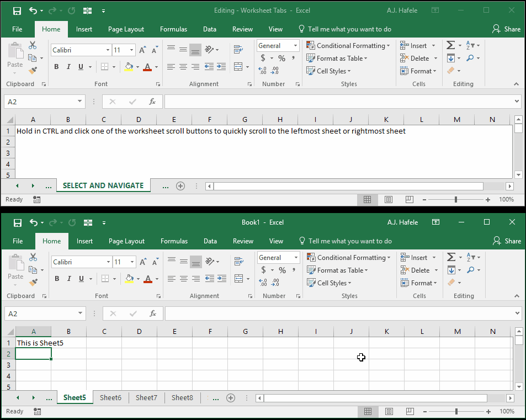
Task: Switch to Page Break Preview in Book1
Action: pyautogui.click(x=410, y=411)
